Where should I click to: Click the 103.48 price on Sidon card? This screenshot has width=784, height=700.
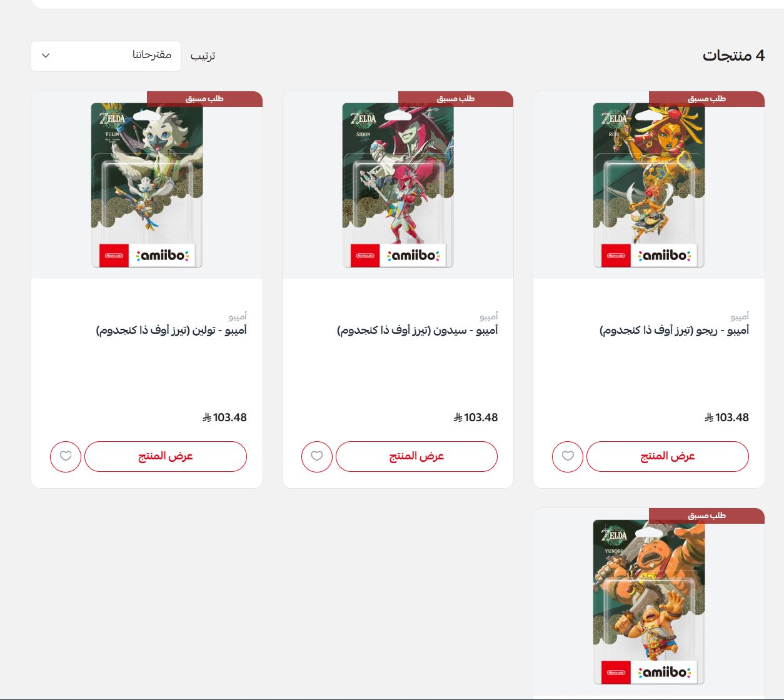point(476,417)
